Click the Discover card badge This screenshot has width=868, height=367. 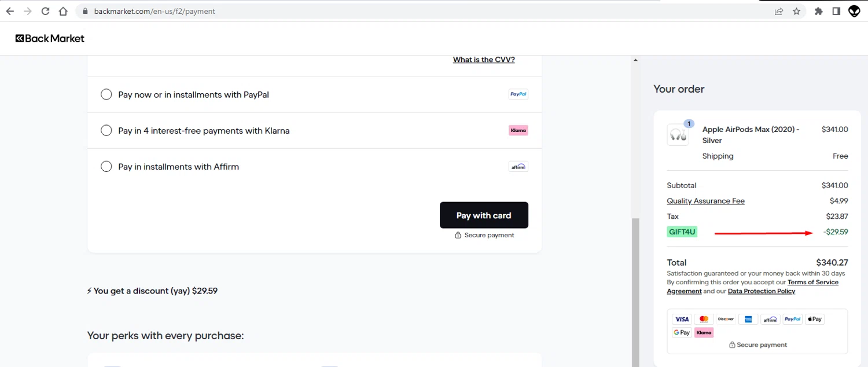tap(726, 319)
